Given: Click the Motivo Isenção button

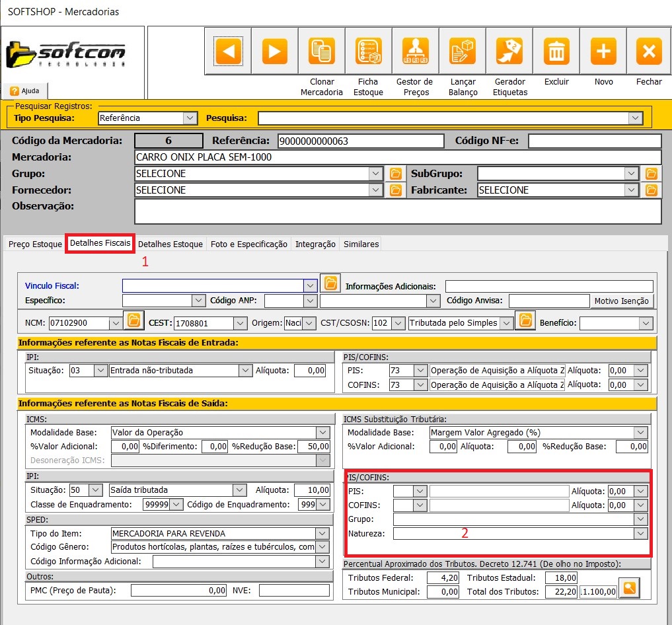Looking at the screenshot, I should [621, 301].
